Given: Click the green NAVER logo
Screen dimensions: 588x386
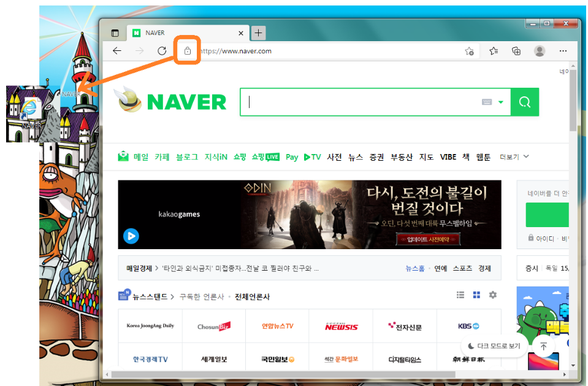Looking at the screenshot, I should (x=187, y=102).
